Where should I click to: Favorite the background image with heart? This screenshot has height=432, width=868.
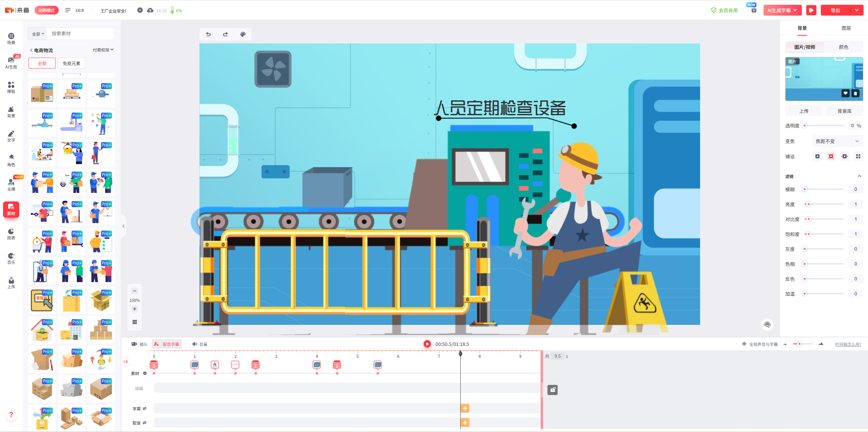[x=846, y=93]
